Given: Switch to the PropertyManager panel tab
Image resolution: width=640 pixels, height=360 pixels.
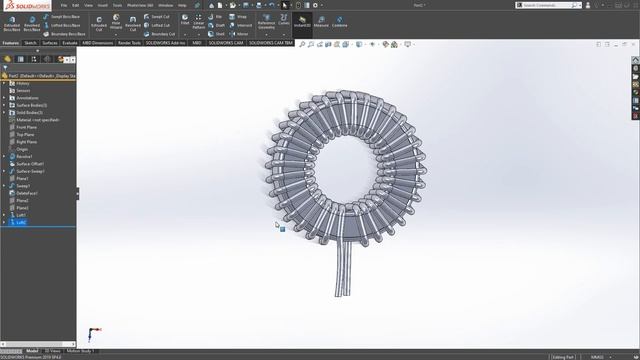Looking at the screenshot, I should 20,59.
